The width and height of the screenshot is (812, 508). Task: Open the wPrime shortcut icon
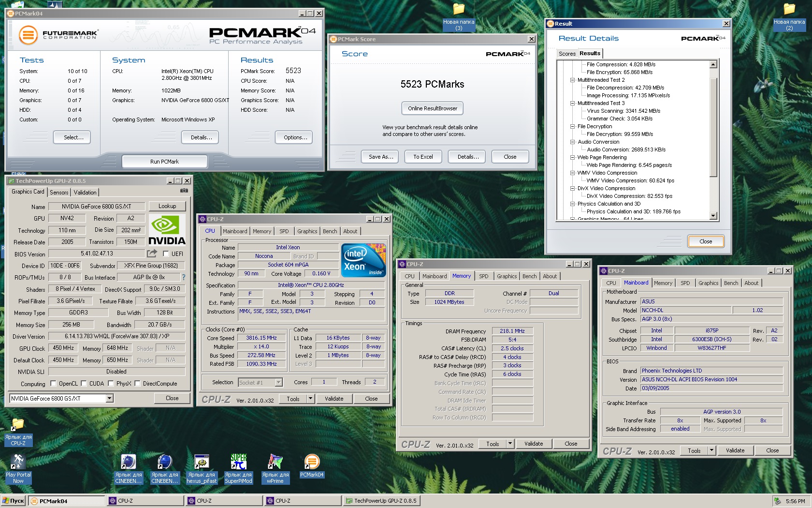[x=275, y=469]
